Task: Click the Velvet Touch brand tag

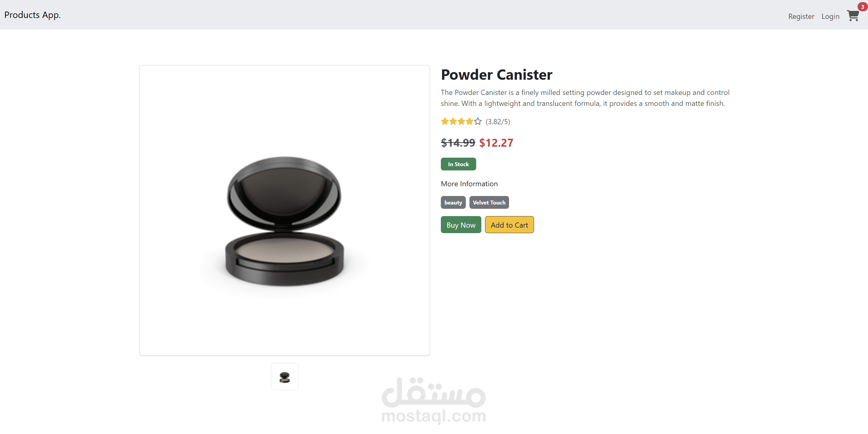Action: 489,202
